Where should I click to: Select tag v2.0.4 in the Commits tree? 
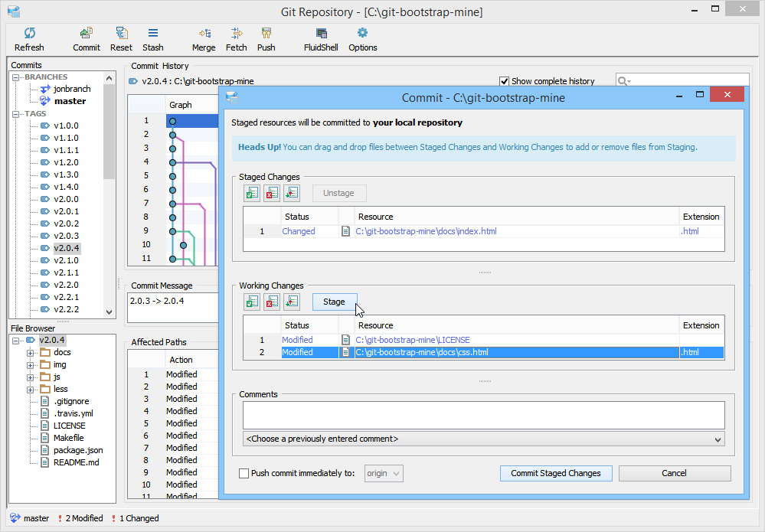(67, 248)
